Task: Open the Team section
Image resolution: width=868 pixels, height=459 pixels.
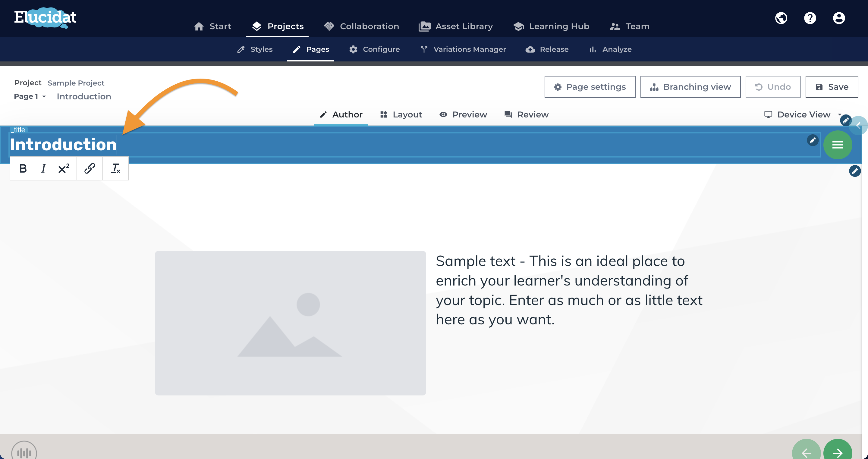Action: coord(629,26)
